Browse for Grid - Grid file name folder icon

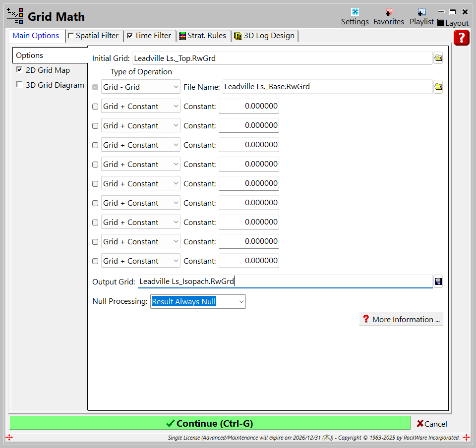pyautogui.click(x=438, y=87)
